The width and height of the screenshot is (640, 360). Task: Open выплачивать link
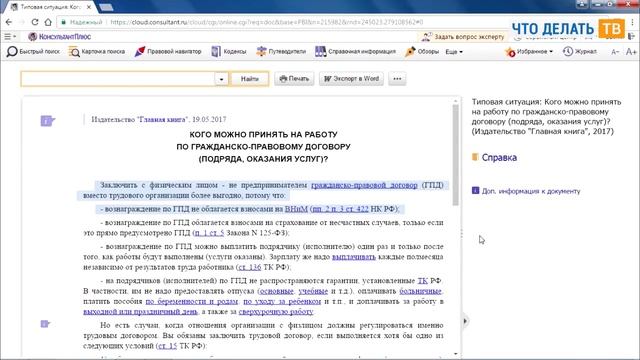(353, 257)
